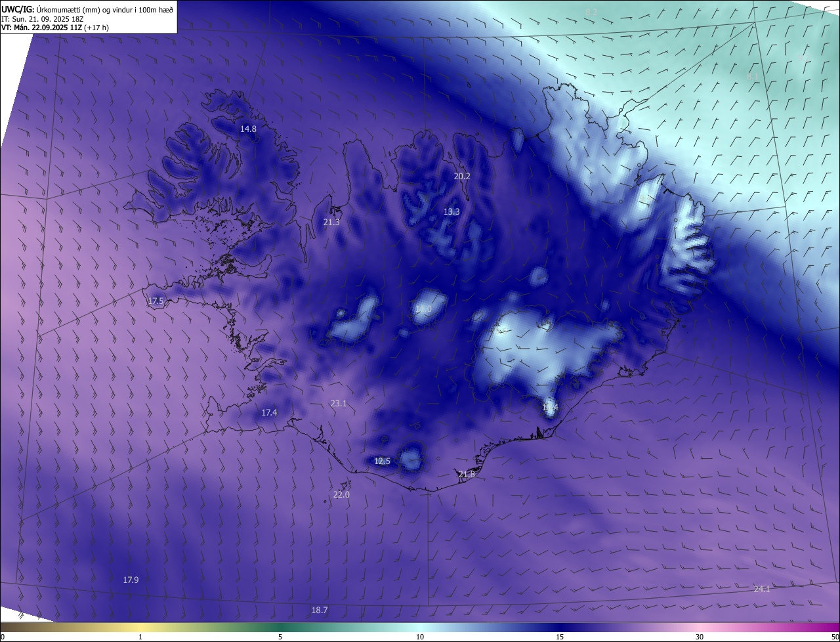Screen dimensions: 840x642
Task: Click the colour scale label 5
Action: click(280, 637)
